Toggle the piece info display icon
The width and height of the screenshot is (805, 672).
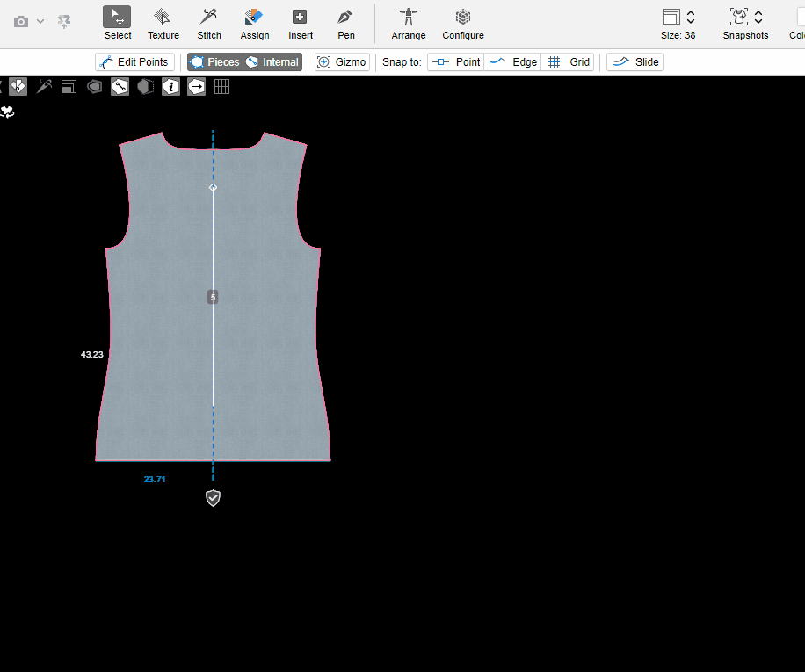[171, 87]
